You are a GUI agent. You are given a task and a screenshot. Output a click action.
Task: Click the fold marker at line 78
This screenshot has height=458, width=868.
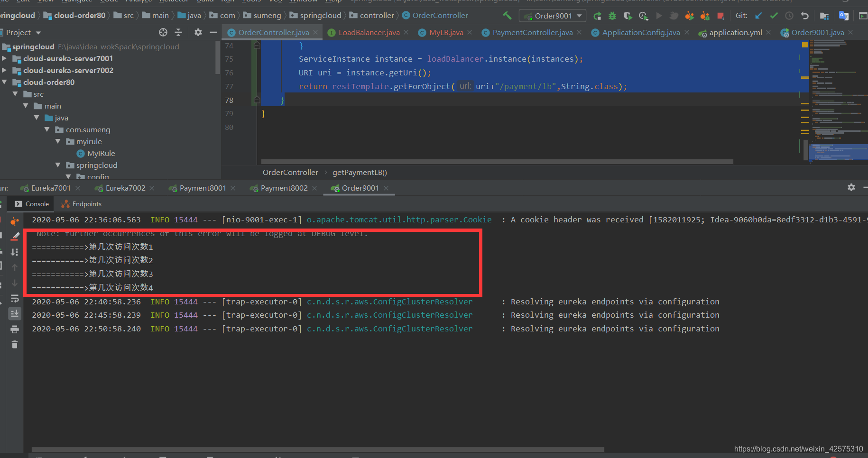pos(257,100)
